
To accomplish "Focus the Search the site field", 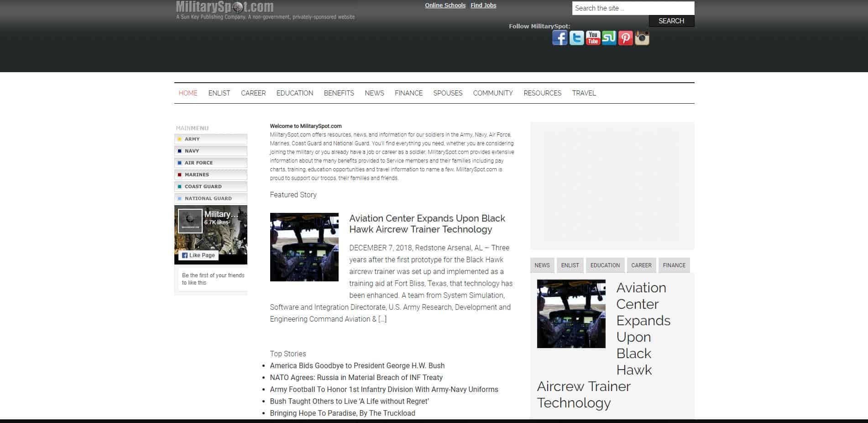I will coord(633,8).
